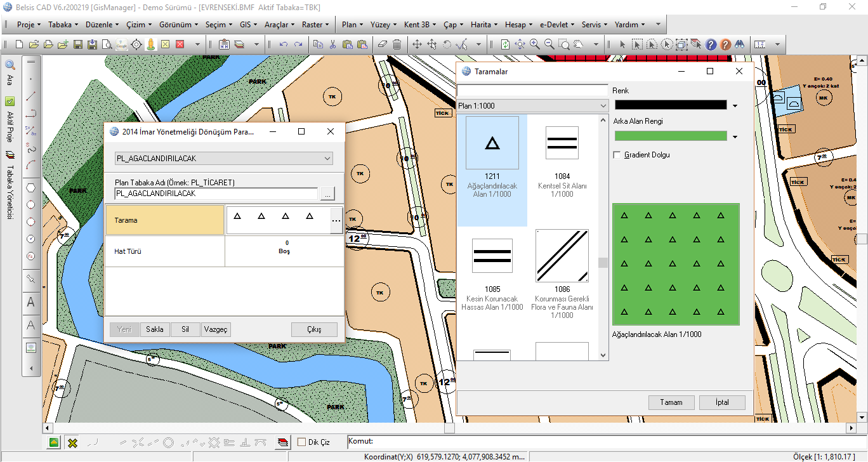Click the Çıkış button
868x462 pixels.
pos(315,329)
